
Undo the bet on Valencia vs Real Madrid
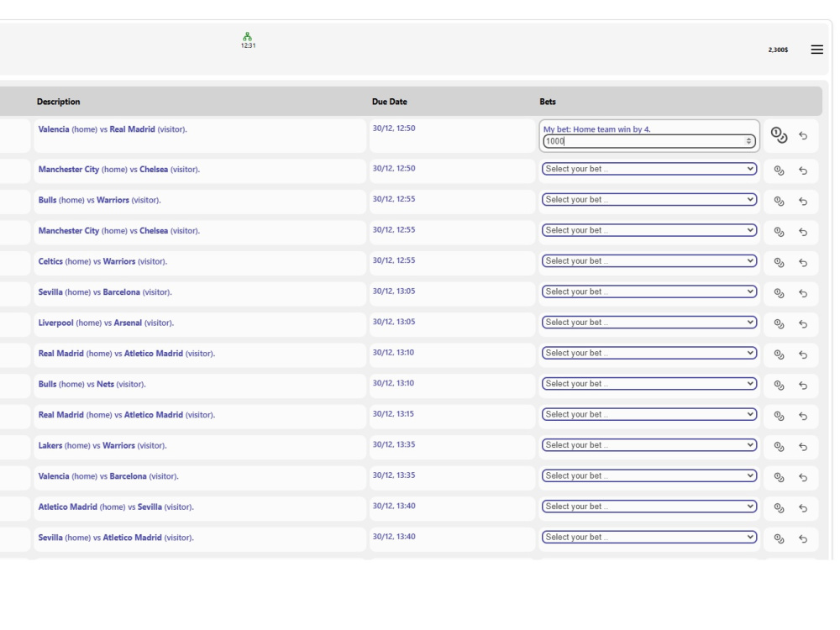click(802, 135)
